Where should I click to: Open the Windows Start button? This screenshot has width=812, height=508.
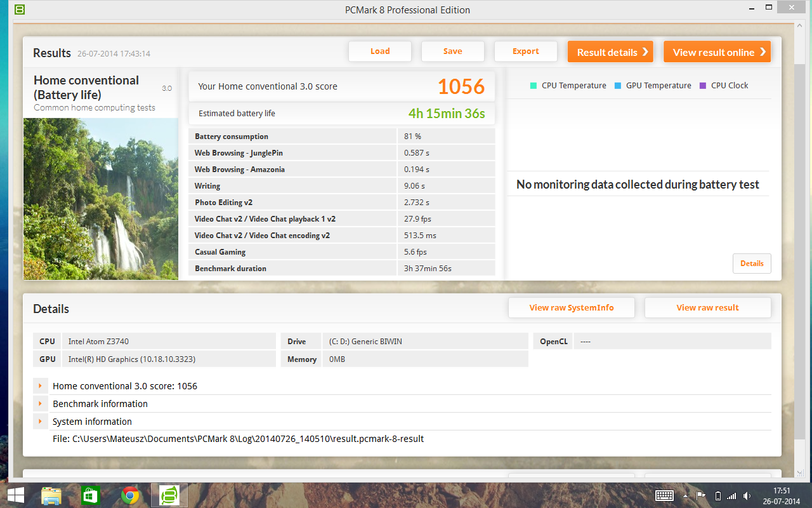(x=15, y=495)
